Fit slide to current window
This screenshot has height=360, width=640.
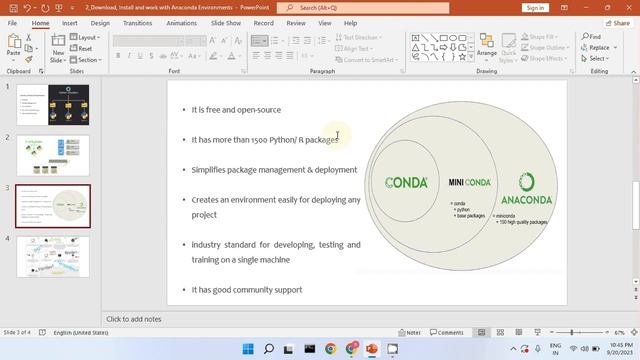[634, 332]
